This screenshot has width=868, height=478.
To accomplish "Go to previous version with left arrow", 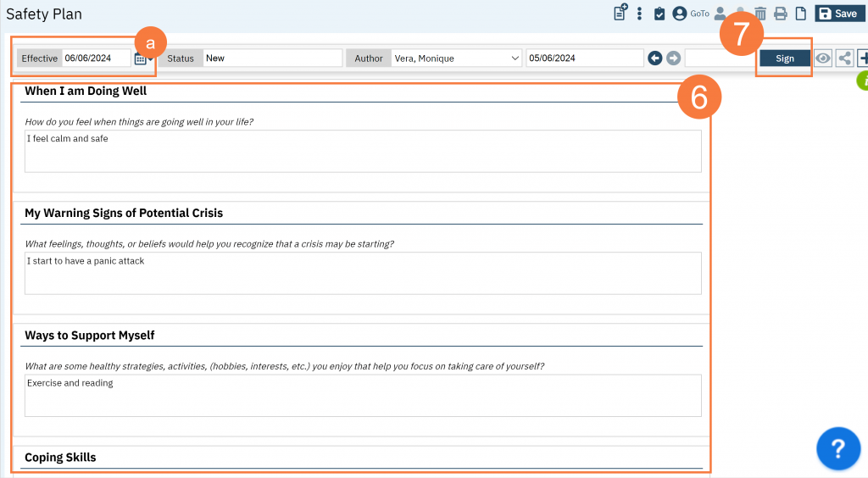I will (654, 58).
